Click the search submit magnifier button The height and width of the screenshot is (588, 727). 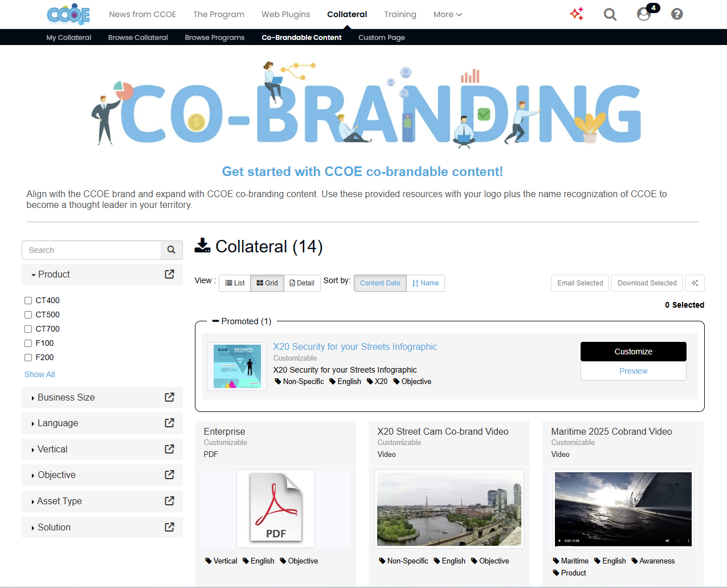pyautogui.click(x=171, y=250)
